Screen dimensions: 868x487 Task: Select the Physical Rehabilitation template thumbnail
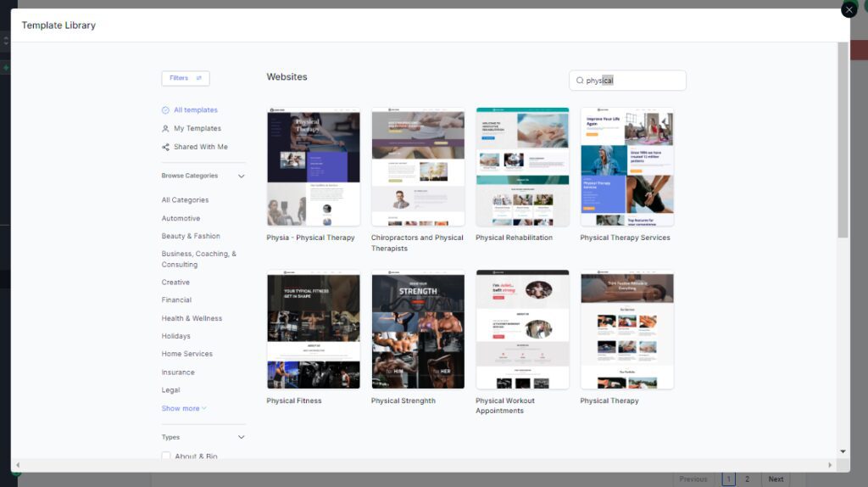(522, 167)
